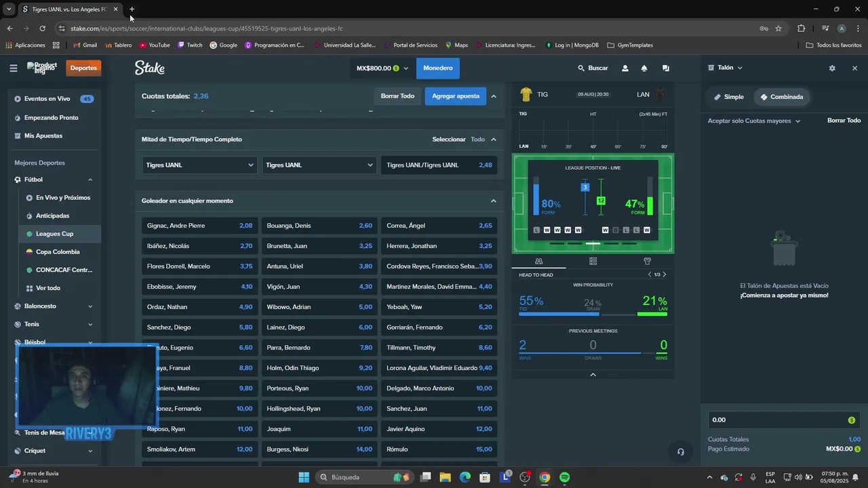Collapse Goleador en cualquier momento section
The width and height of the screenshot is (868, 488).
(494, 201)
